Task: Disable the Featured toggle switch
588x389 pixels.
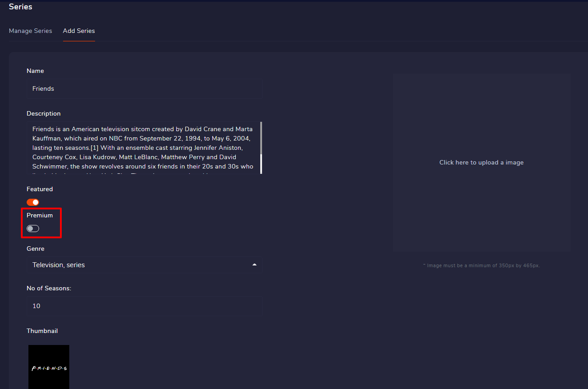Action: tap(33, 202)
